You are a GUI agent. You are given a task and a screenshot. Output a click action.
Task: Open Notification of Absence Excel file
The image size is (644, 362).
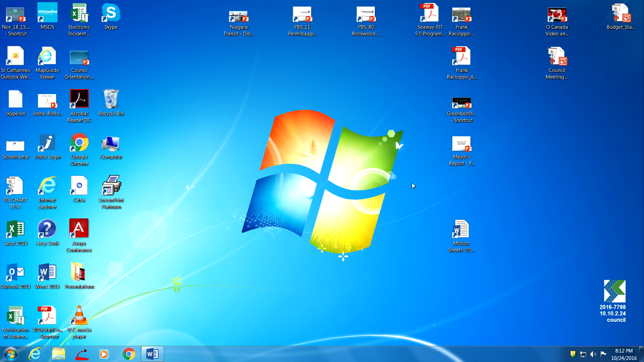point(16,323)
